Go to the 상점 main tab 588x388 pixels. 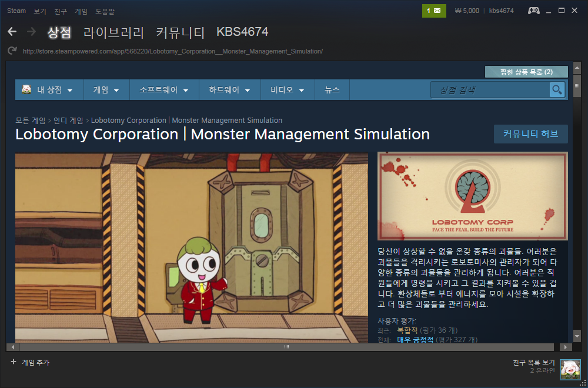tap(59, 32)
